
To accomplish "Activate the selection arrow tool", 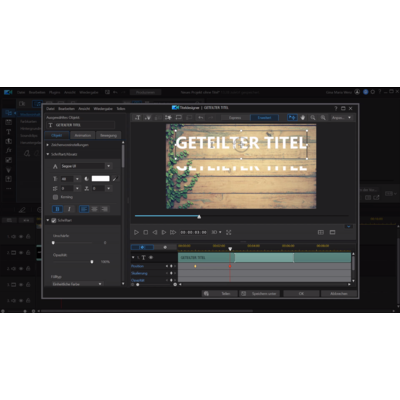I will [x=292, y=117].
